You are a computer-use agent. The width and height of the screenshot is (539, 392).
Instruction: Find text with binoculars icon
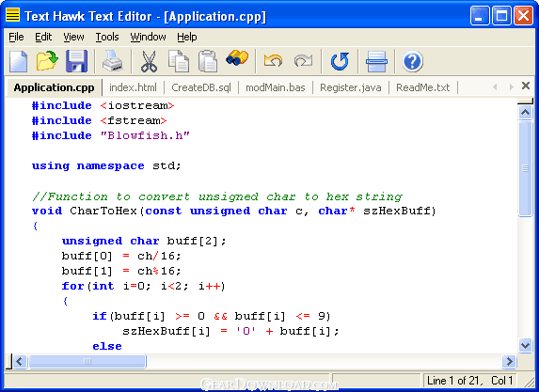point(237,58)
